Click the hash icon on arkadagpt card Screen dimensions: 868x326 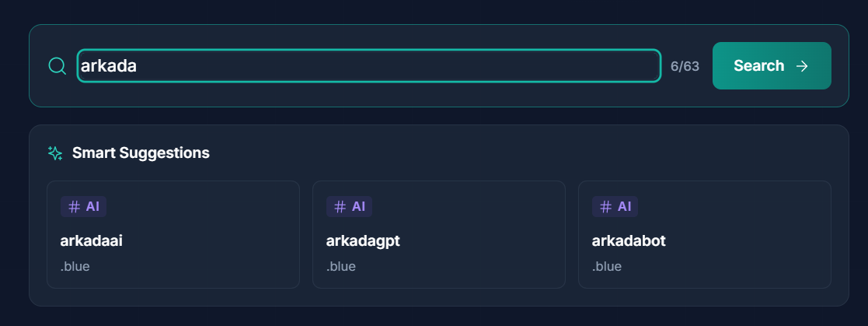coord(340,207)
